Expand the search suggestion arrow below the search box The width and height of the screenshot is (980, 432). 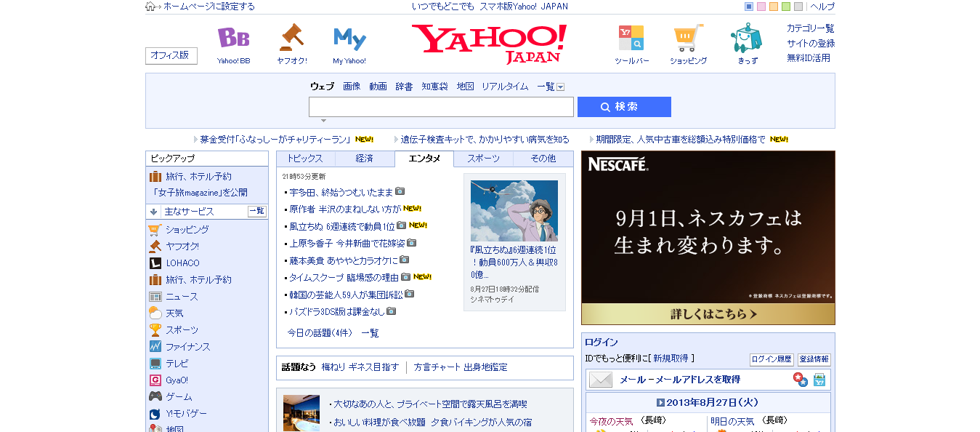[323, 121]
